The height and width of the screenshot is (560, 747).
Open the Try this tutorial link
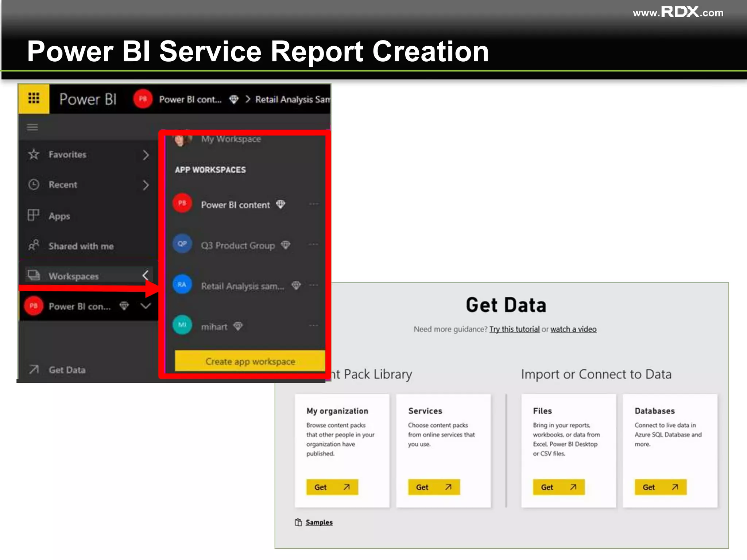click(x=514, y=329)
